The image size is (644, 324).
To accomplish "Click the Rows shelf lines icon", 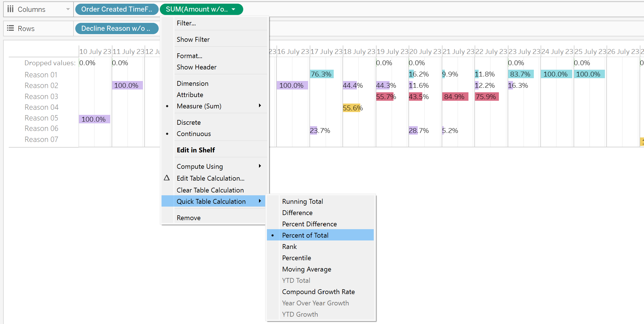I will click(x=10, y=28).
